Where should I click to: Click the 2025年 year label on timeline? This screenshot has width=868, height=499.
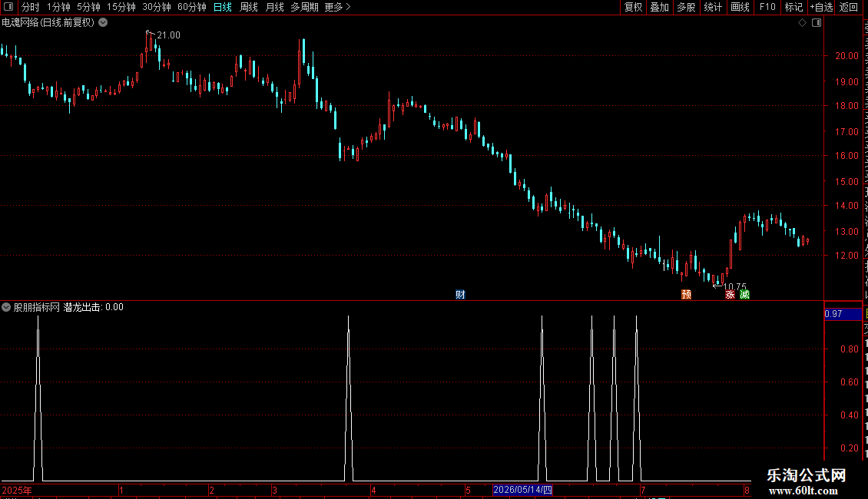17,490
